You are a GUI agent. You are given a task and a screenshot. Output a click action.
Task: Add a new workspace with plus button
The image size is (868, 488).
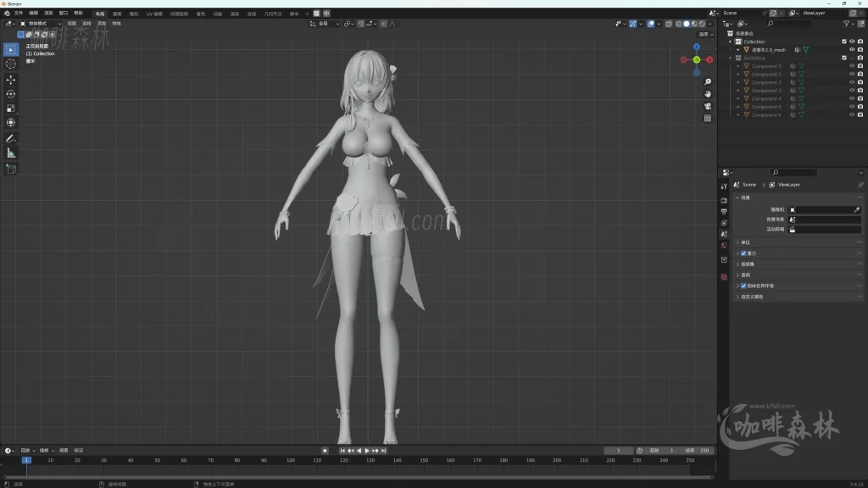click(x=307, y=14)
